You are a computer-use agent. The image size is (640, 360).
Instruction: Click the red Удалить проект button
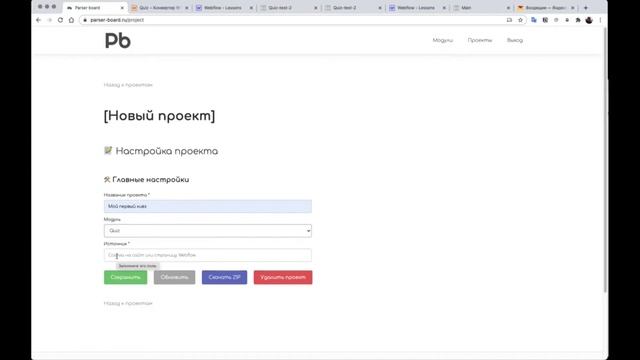coord(283,277)
